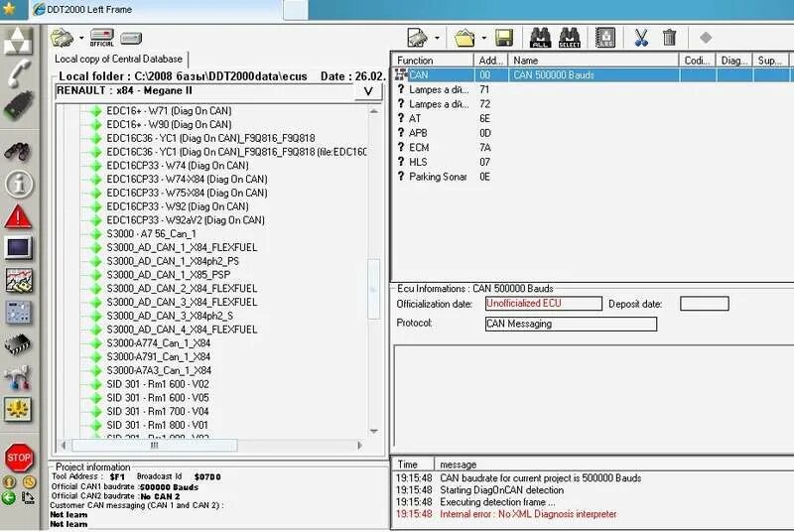
Task: Click the OFFICIAL database toolbar icon
Action: pyautogui.click(x=101, y=38)
